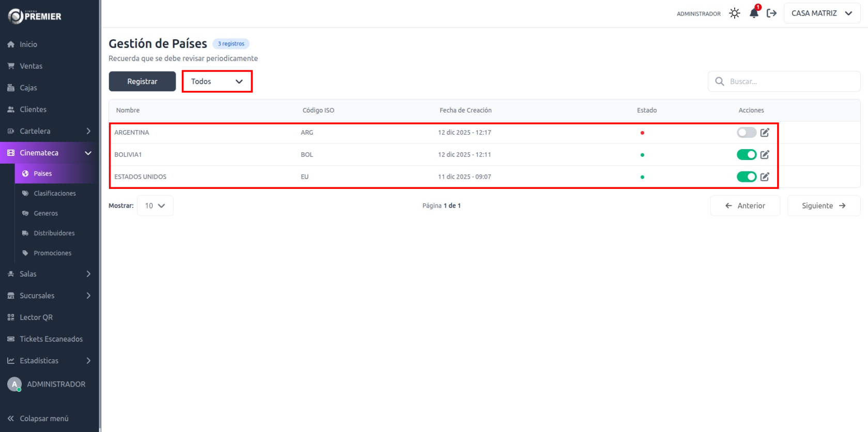Click the administrator avatar in sidebar

pyautogui.click(x=14, y=384)
